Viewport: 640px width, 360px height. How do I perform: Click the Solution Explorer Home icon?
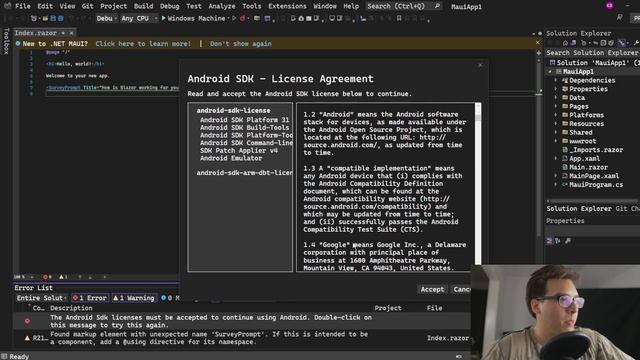click(x=565, y=43)
